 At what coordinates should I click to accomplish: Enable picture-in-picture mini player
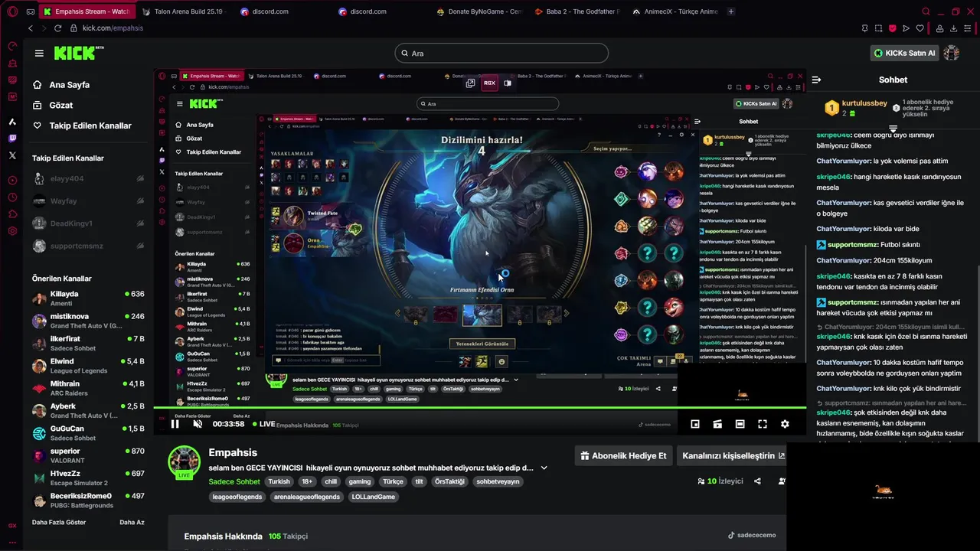[695, 424]
